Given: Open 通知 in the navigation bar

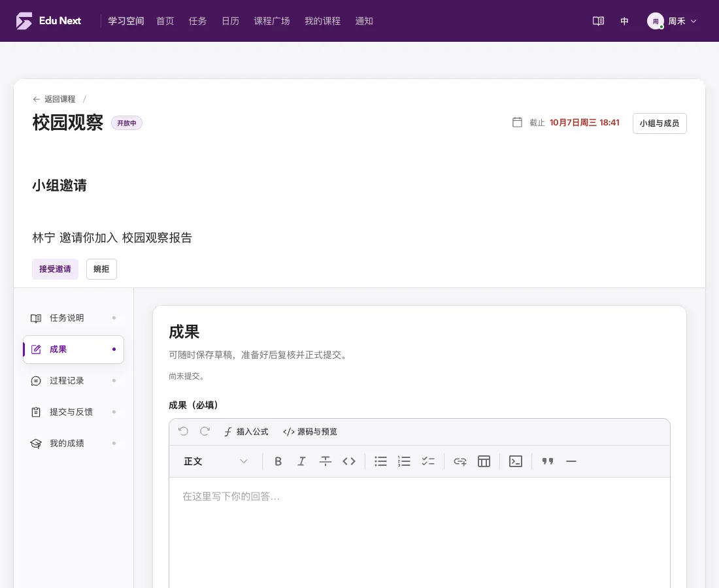Looking at the screenshot, I should pyautogui.click(x=364, y=21).
